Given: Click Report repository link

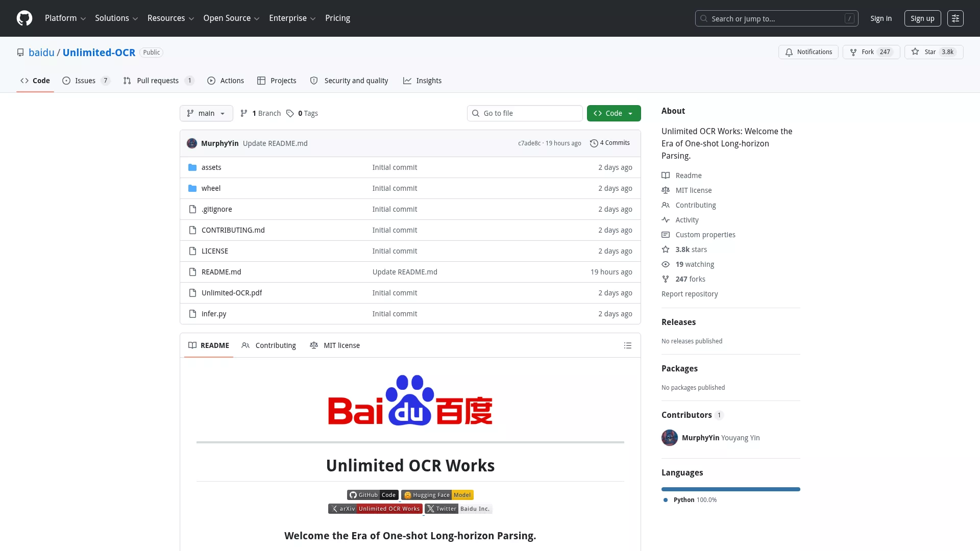Looking at the screenshot, I should (690, 294).
